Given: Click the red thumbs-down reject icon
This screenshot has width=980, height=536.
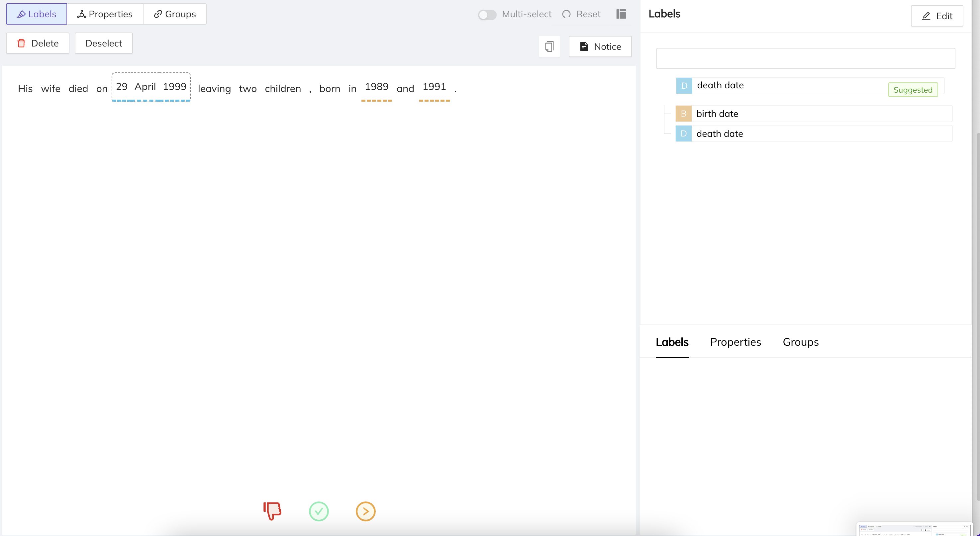Looking at the screenshot, I should click(272, 511).
